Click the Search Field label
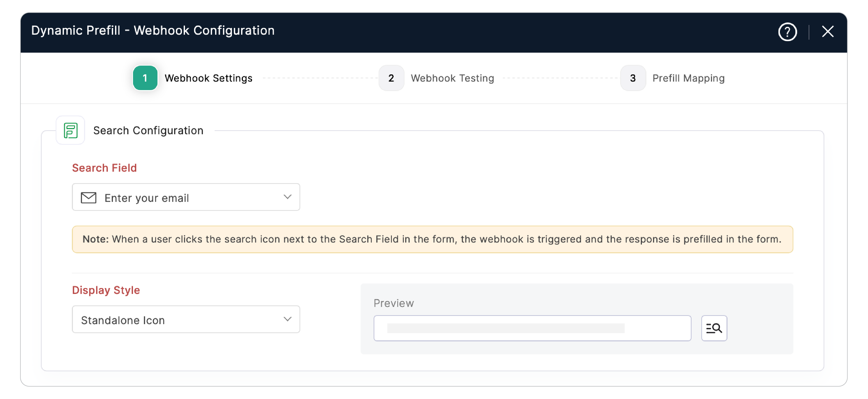868x399 pixels. (105, 168)
